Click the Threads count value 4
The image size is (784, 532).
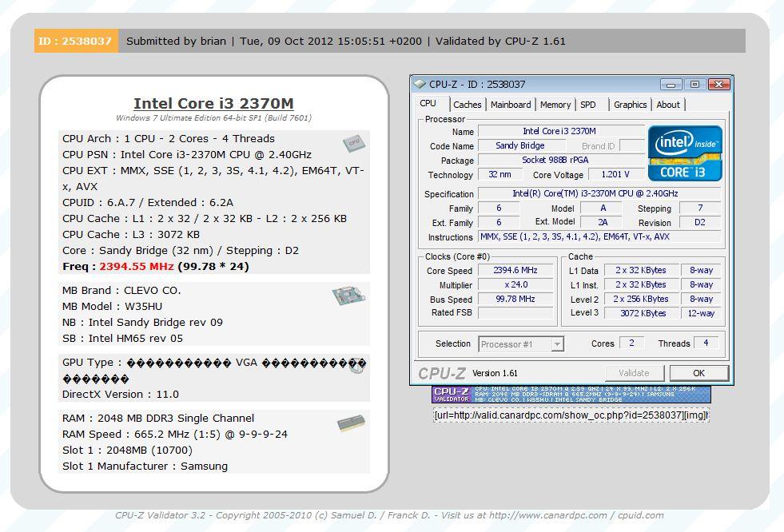[x=706, y=343]
